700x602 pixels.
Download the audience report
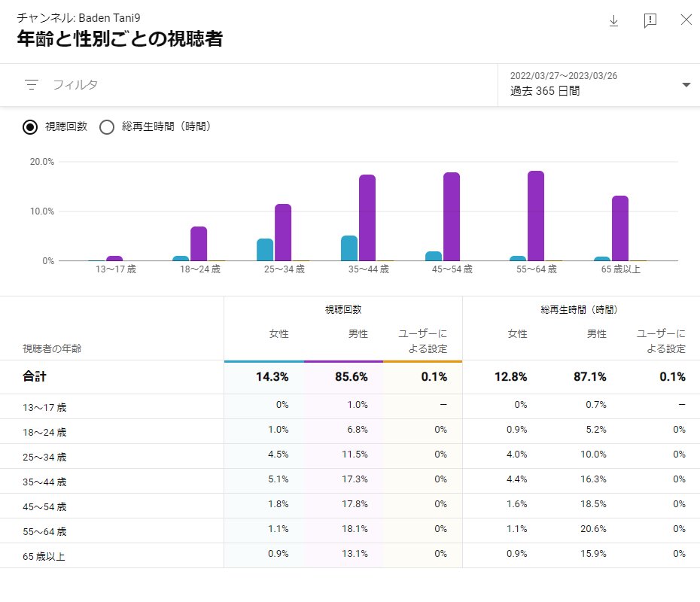(x=614, y=20)
